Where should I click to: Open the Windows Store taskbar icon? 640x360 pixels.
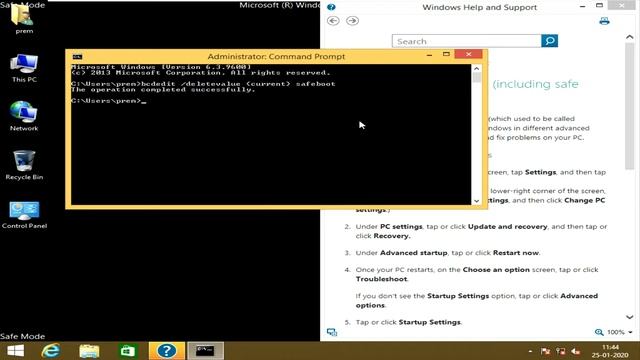point(127,351)
